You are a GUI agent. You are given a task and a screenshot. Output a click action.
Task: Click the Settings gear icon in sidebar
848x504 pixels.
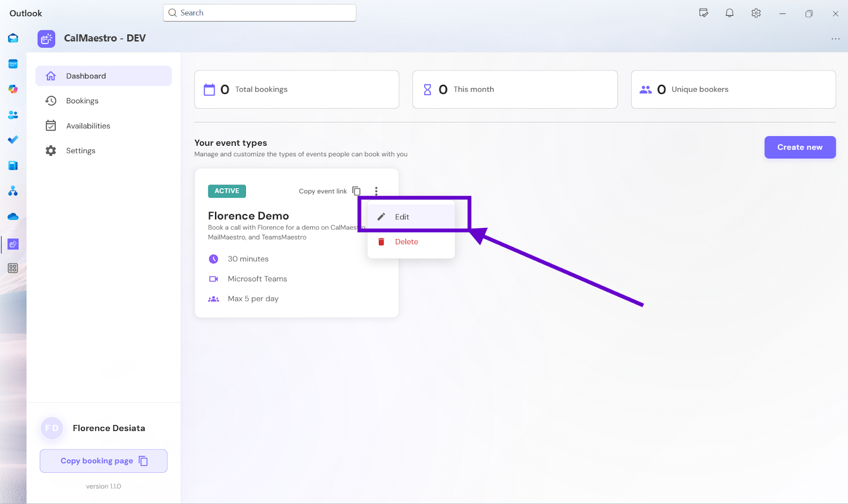51,151
